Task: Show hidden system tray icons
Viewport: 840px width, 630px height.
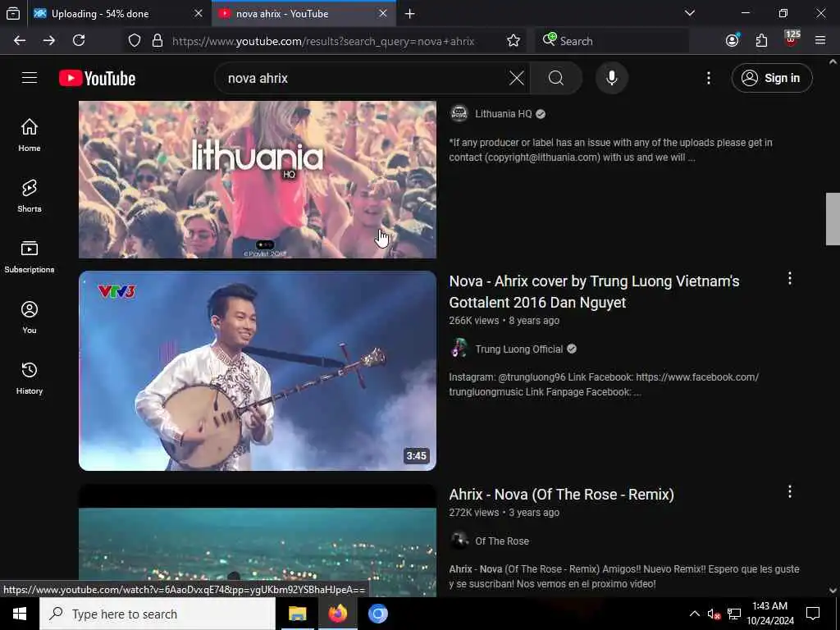Action: pos(694,614)
